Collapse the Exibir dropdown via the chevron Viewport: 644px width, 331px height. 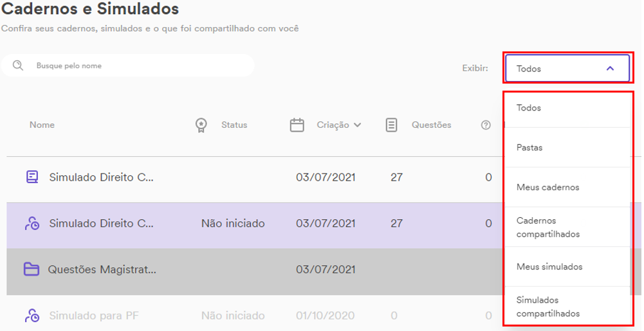click(611, 69)
